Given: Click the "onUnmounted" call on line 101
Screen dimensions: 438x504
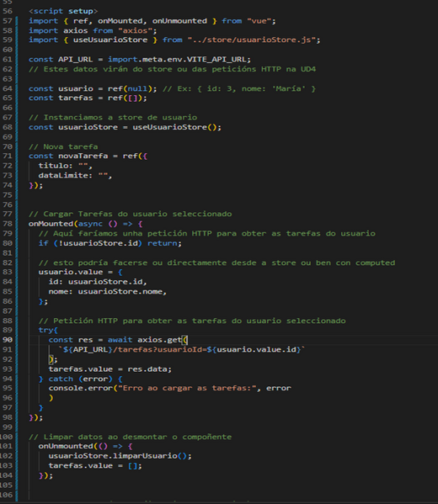Looking at the screenshot, I should 66,447.
